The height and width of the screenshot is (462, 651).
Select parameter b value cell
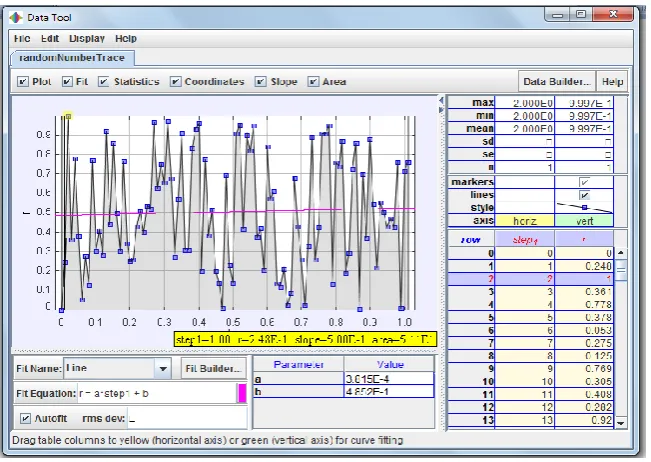click(389, 391)
